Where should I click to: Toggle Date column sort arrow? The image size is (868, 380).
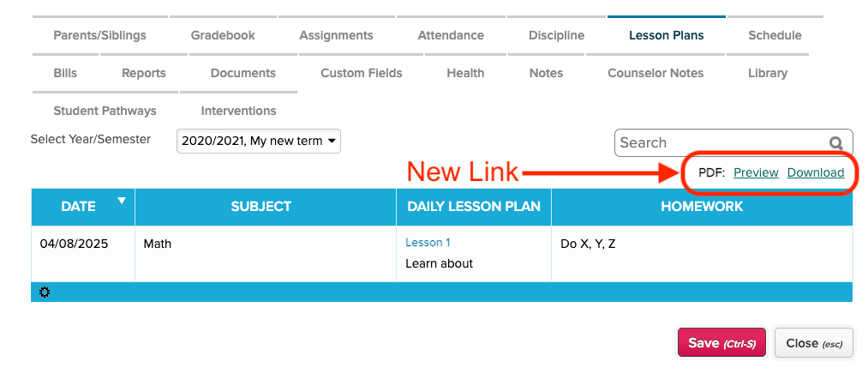point(121,201)
